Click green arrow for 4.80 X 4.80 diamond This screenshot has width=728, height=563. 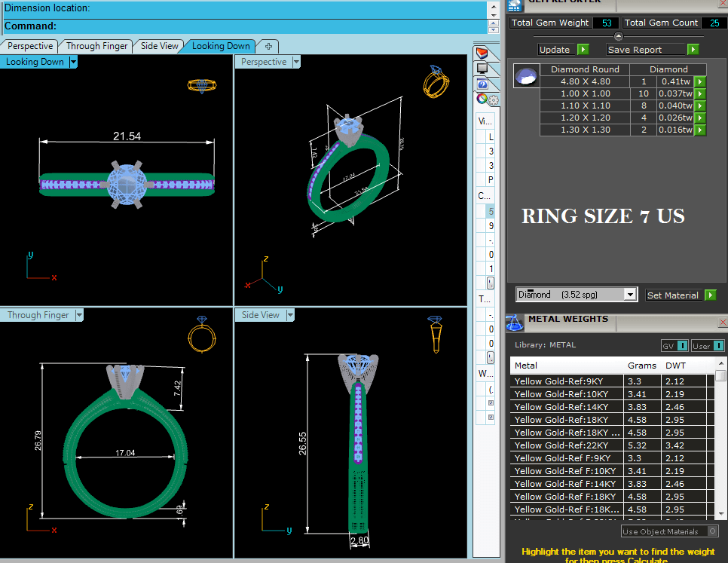pyautogui.click(x=700, y=81)
